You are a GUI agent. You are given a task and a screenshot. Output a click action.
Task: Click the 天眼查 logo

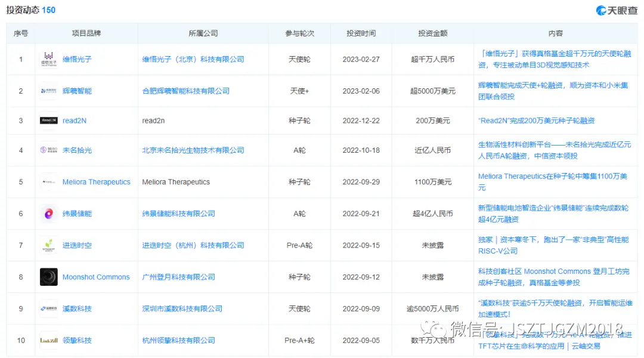point(617,10)
